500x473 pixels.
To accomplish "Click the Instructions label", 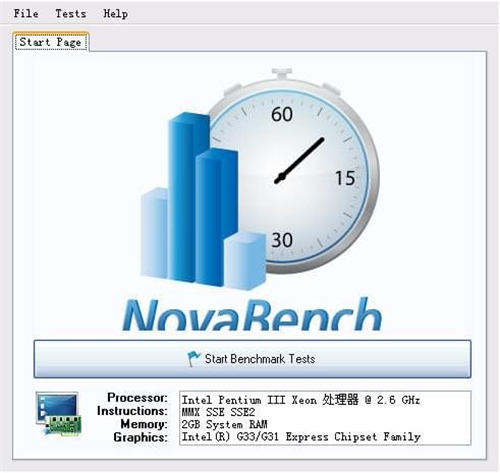I will (132, 411).
